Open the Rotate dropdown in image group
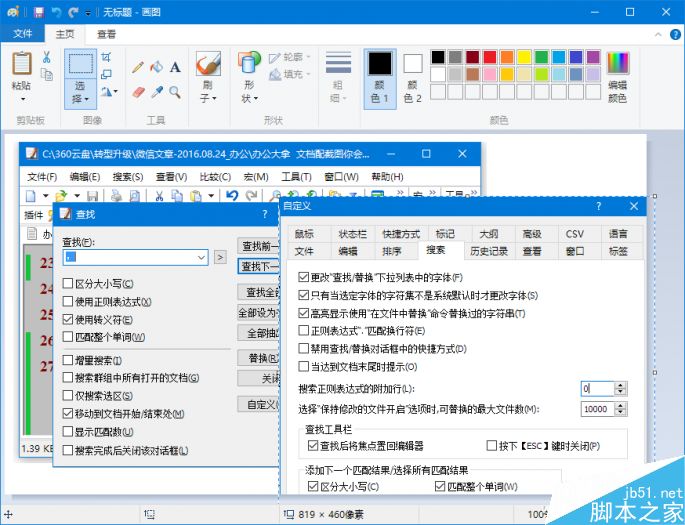685x525 pixels. pos(115,92)
